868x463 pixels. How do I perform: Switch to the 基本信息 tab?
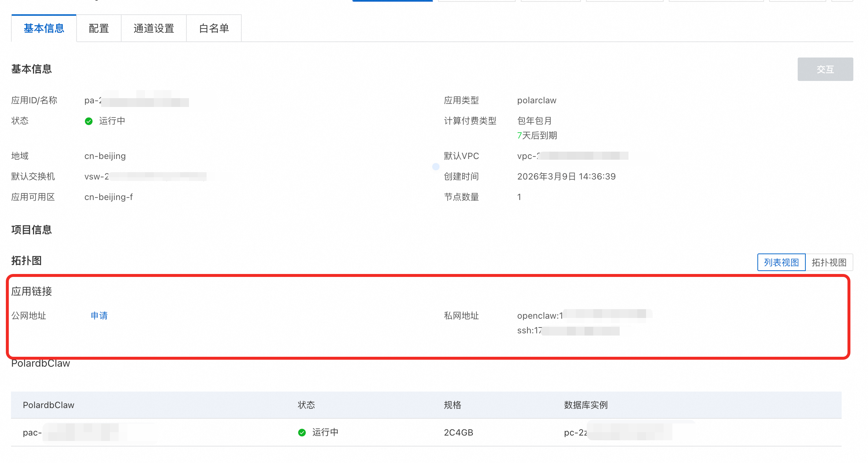pos(44,28)
